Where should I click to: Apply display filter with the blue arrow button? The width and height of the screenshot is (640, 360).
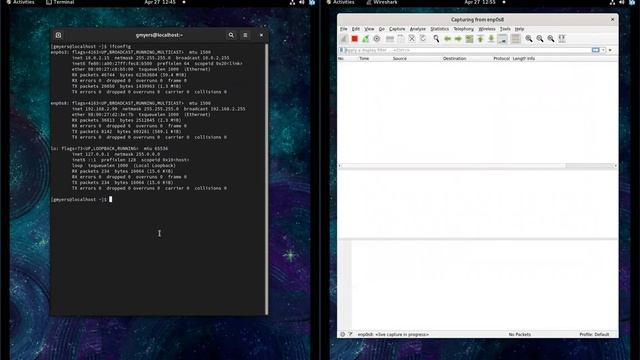pyautogui.click(x=596, y=50)
